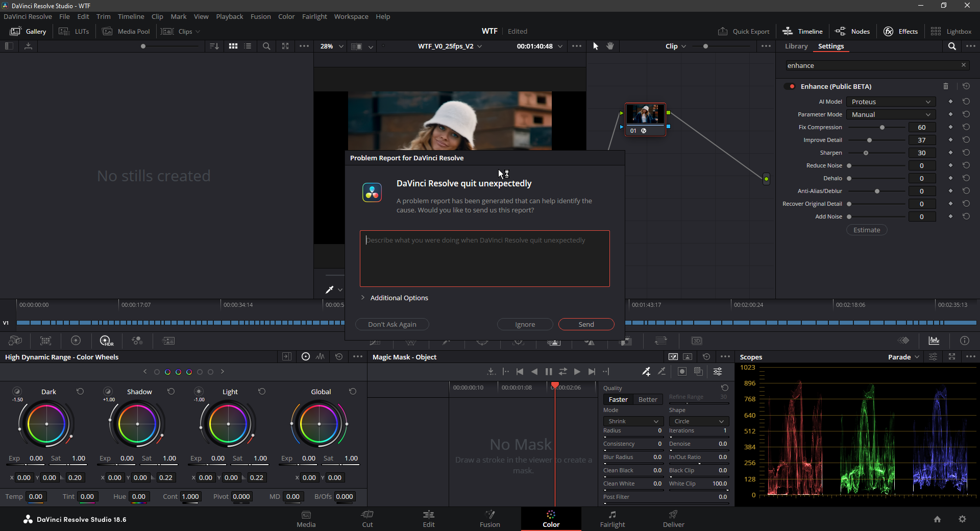This screenshot has width=980, height=531.
Task: Open the Shape dropdown showing Circle
Action: point(698,421)
